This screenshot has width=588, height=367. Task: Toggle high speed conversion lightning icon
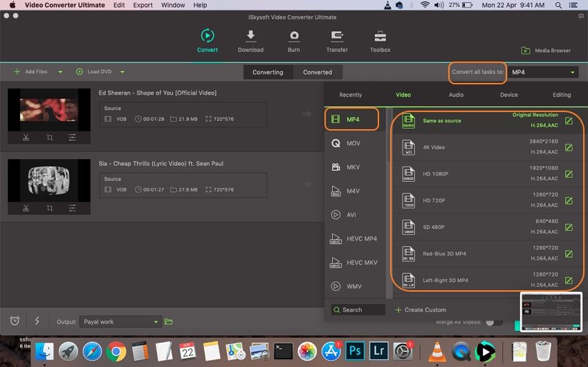(x=37, y=321)
